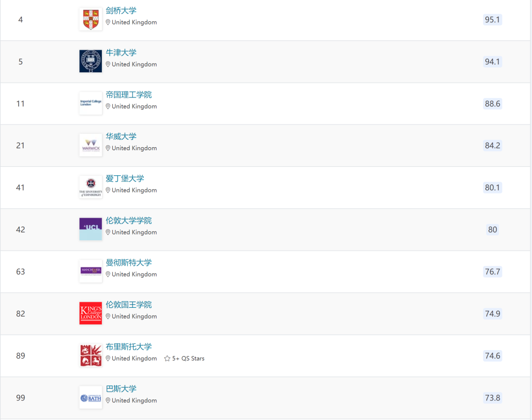Select rank number 63
Viewport: 532px width, 420px height.
coord(20,272)
